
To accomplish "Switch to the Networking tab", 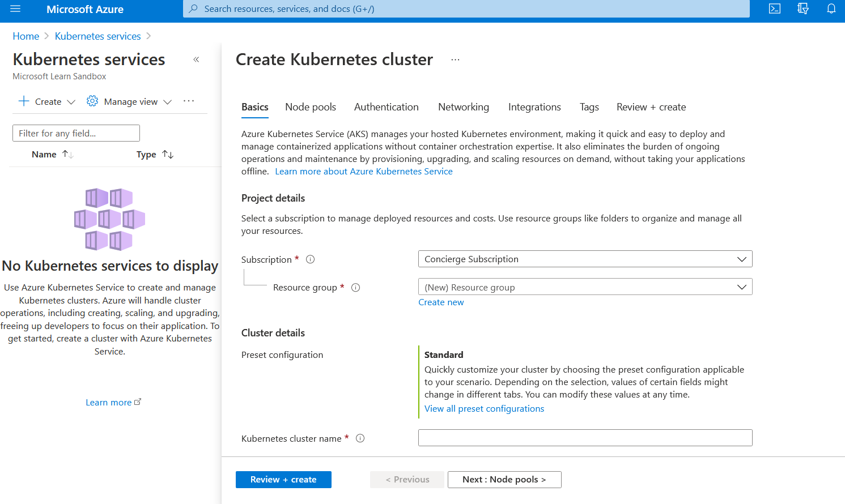I will point(464,107).
